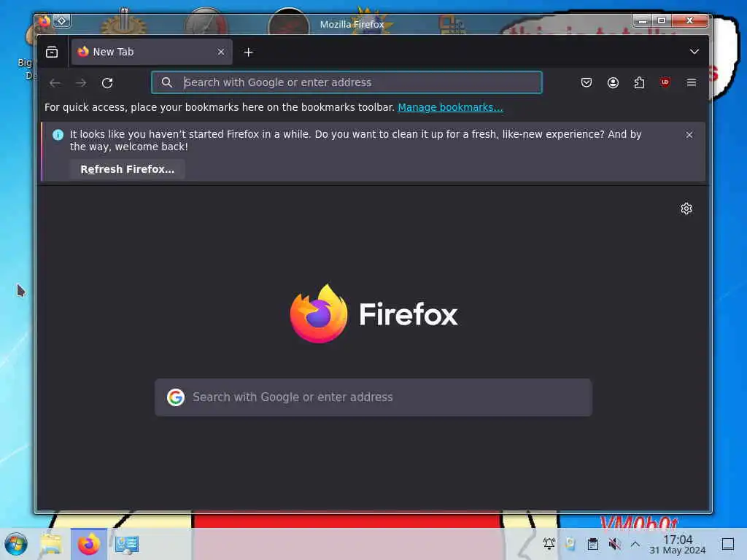
Task: Click the Google G icon in search box
Action: pos(176,397)
